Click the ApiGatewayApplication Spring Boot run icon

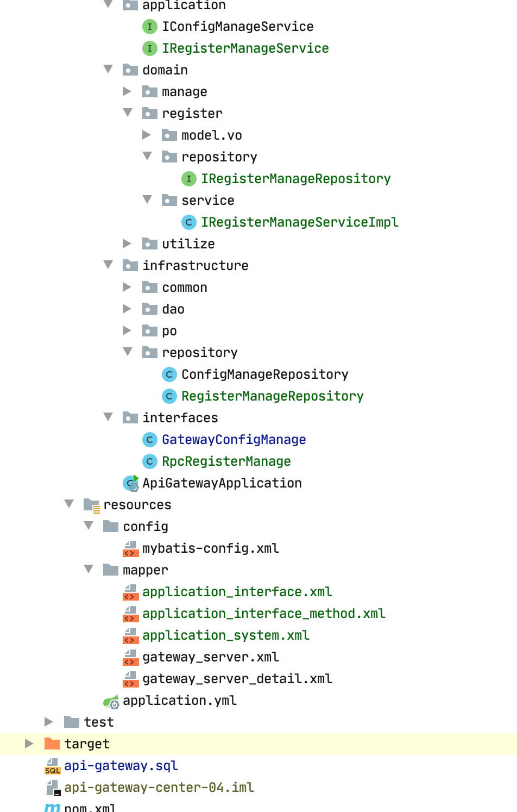click(131, 483)
